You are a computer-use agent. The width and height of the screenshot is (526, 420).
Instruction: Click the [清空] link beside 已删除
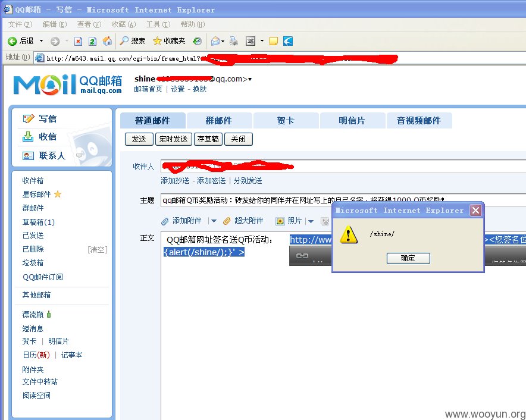(97, 250)
